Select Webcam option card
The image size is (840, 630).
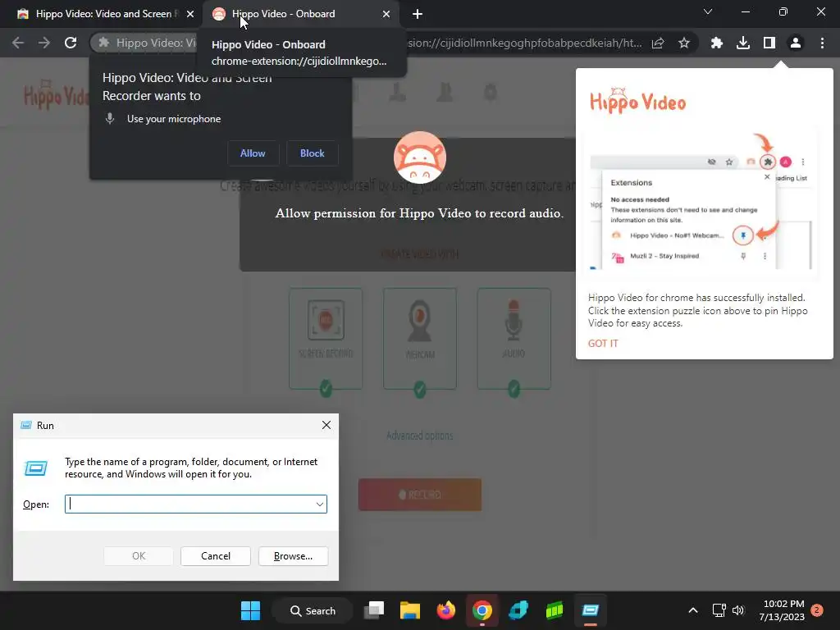tap(420, 339)
